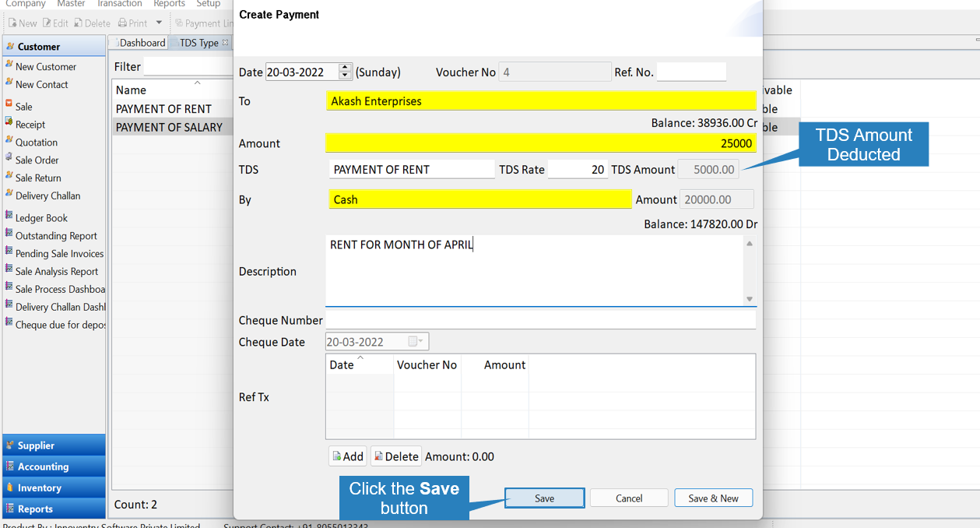This screenshot has width=980, height=528.
Task: Click the Date stepper arrows
Action: (346, 72)
